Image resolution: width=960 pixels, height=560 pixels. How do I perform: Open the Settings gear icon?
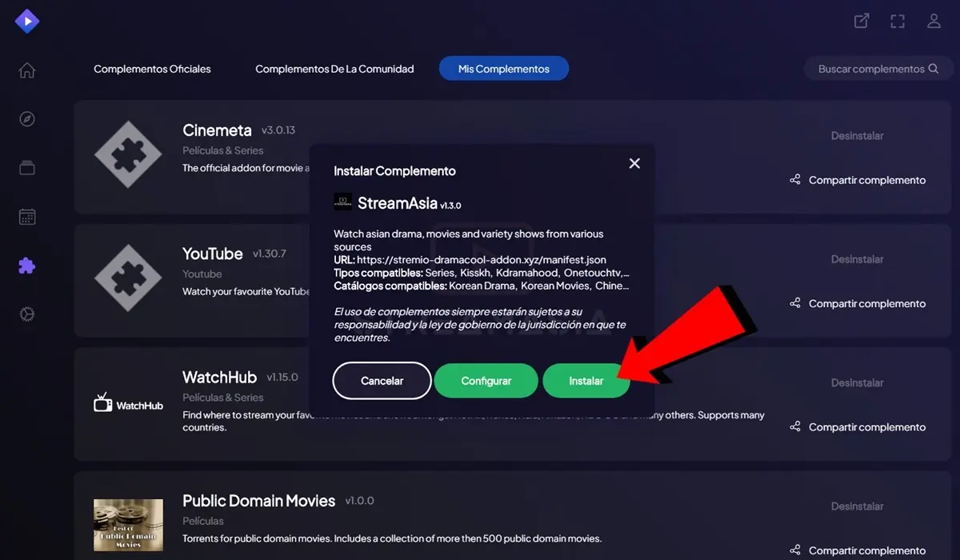tap(27, 314)
